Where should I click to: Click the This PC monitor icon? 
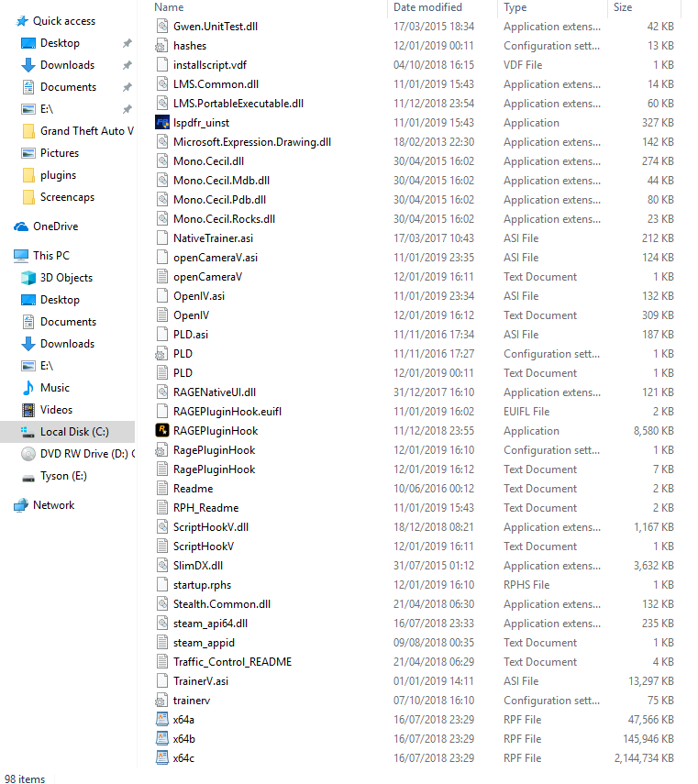pos(21,256)
